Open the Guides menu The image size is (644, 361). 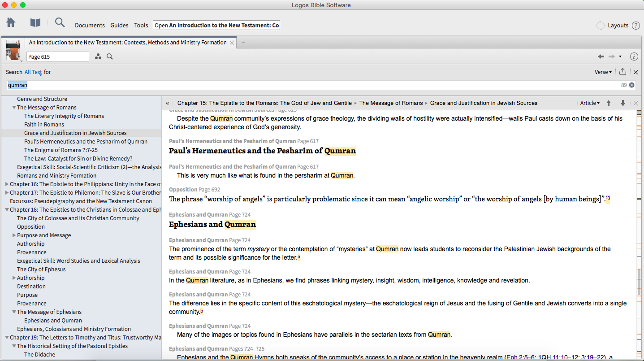tap(119, 26)
